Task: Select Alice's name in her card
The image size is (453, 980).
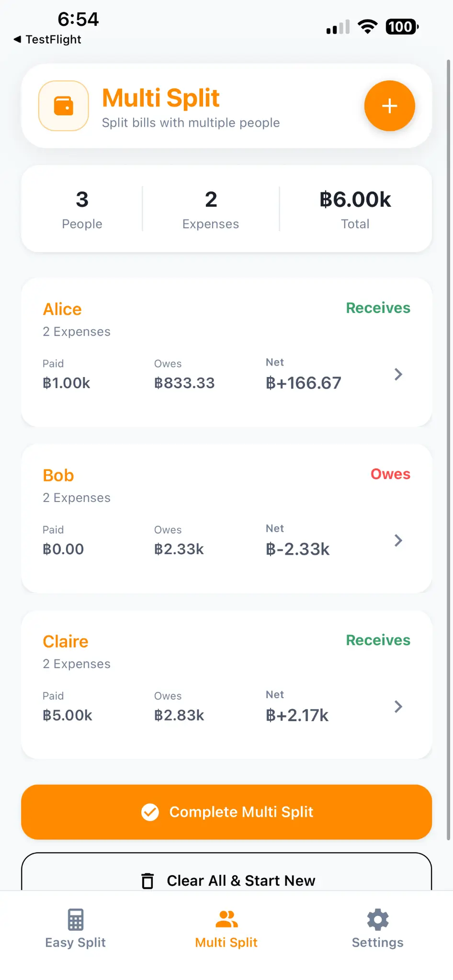Action: 62,309
